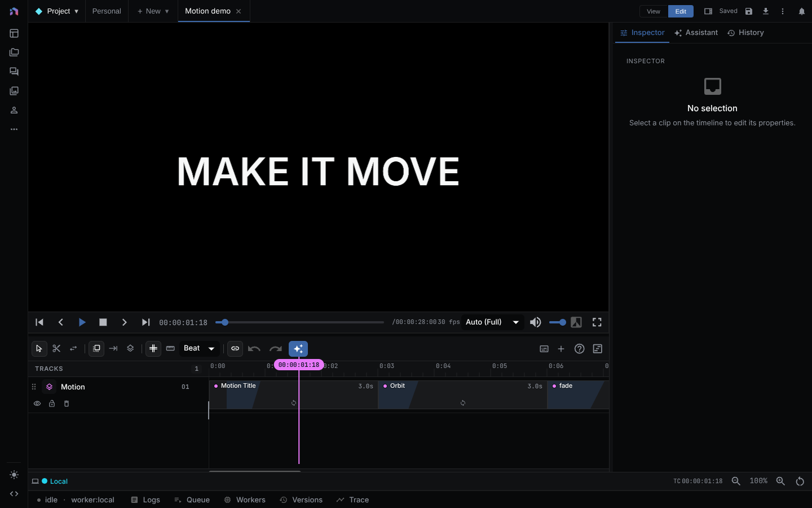812x508 pixels.
Task: Lock the Motion track
Action: (x=52, y=404)
